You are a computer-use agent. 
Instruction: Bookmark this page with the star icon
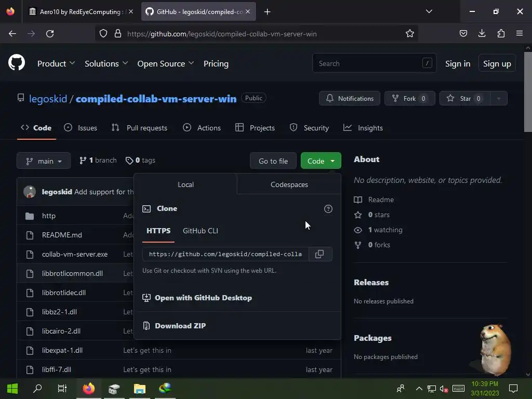(409, 34)
